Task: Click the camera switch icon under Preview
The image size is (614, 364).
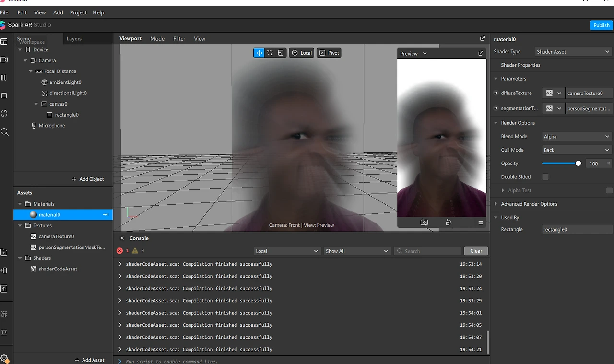Action: pyautogui.click(x=424, y=223)
